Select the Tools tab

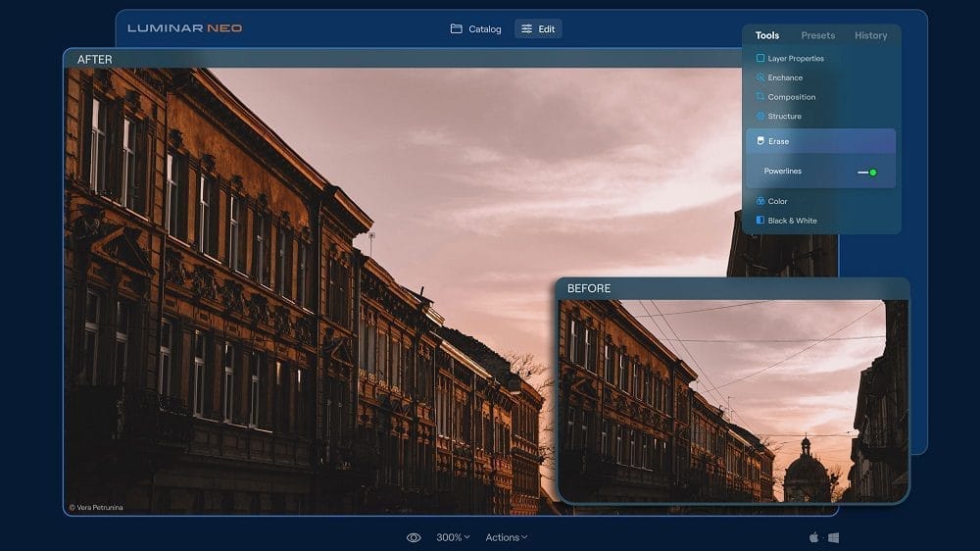click(x=767, y=35)
